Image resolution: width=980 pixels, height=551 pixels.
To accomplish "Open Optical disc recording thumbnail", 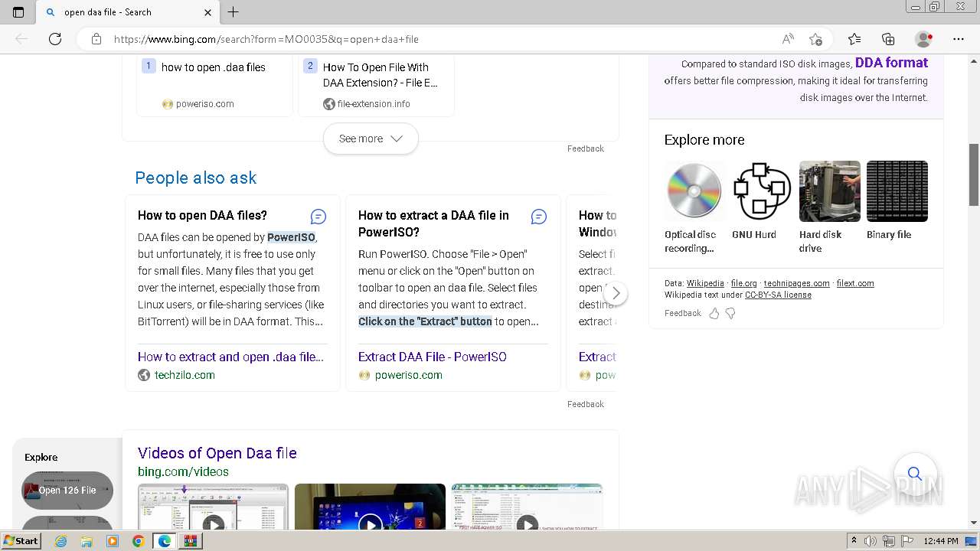I will click(694, 191).
